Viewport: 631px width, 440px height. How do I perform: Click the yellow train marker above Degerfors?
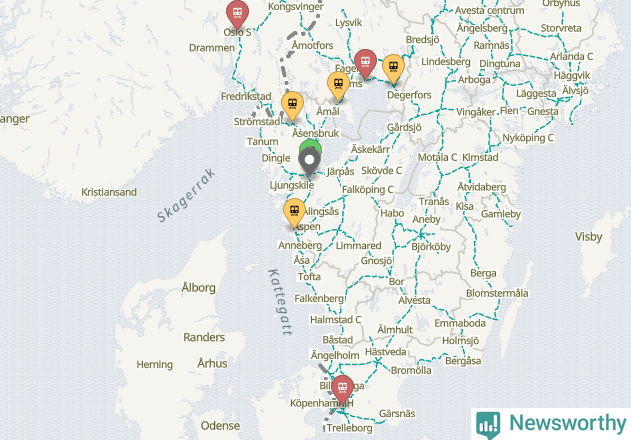tap(393, 68)
